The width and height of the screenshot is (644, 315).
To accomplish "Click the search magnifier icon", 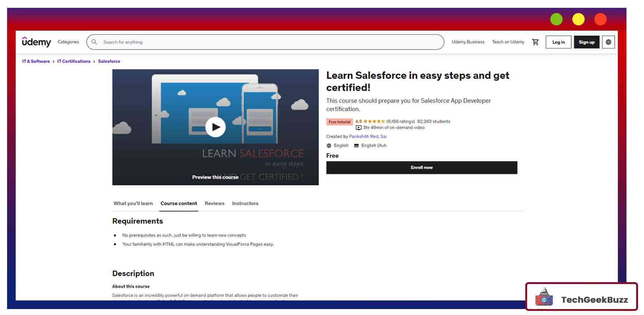I will pos(94,42).
